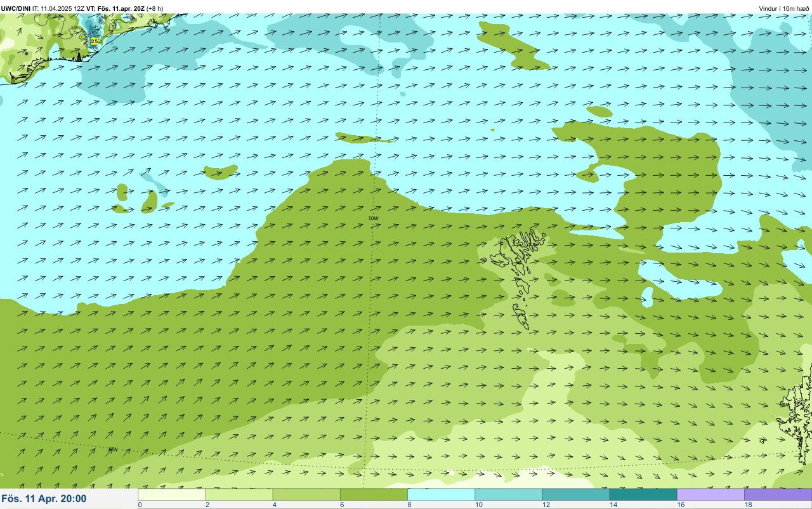Click the legend tick number '16'

(x=681, y=505)
